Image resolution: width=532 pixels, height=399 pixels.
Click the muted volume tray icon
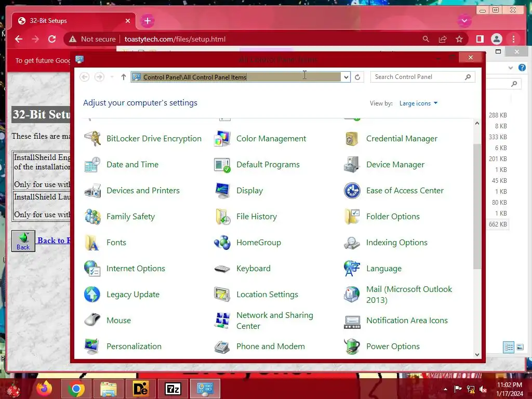point(483,389)
